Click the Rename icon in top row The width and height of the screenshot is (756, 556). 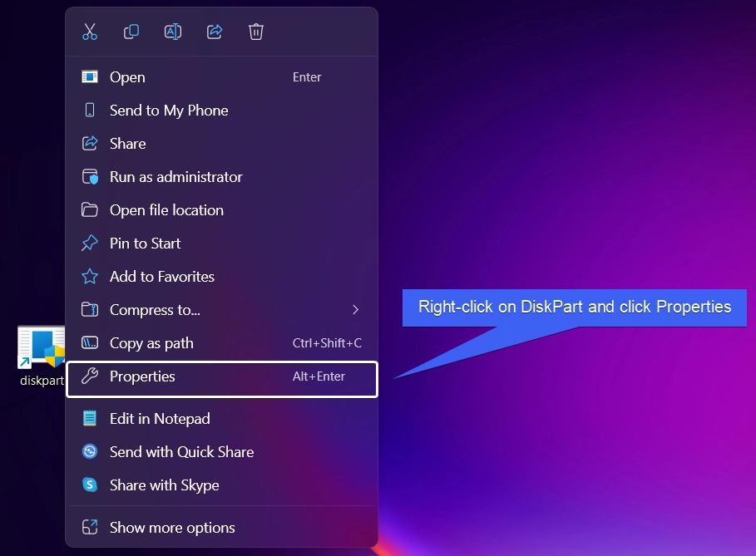point(173,32)
